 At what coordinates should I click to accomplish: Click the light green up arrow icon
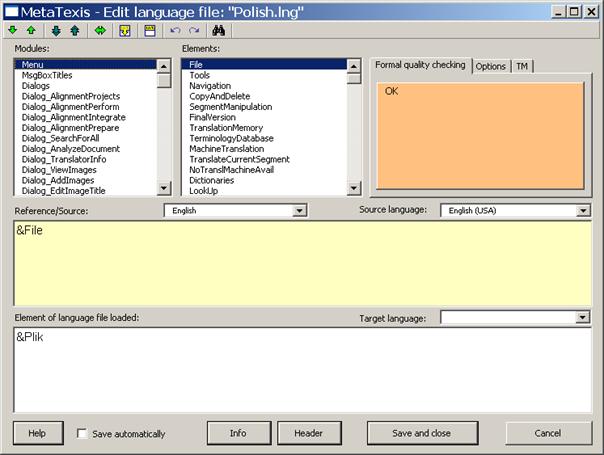31,30
